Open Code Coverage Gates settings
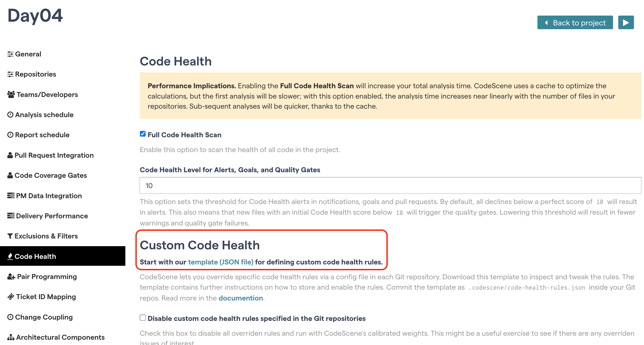The image size is (644, 345). point(51,175)
